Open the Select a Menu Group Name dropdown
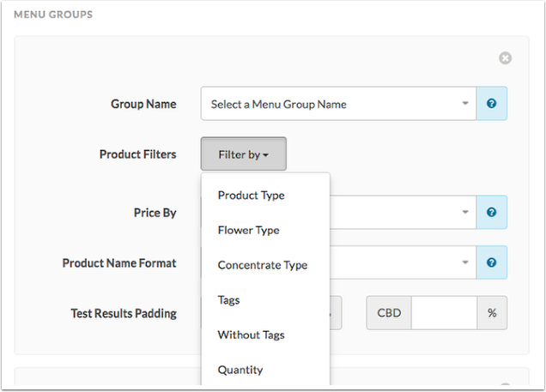The image size is (546, 392). (x=339, y=104)
